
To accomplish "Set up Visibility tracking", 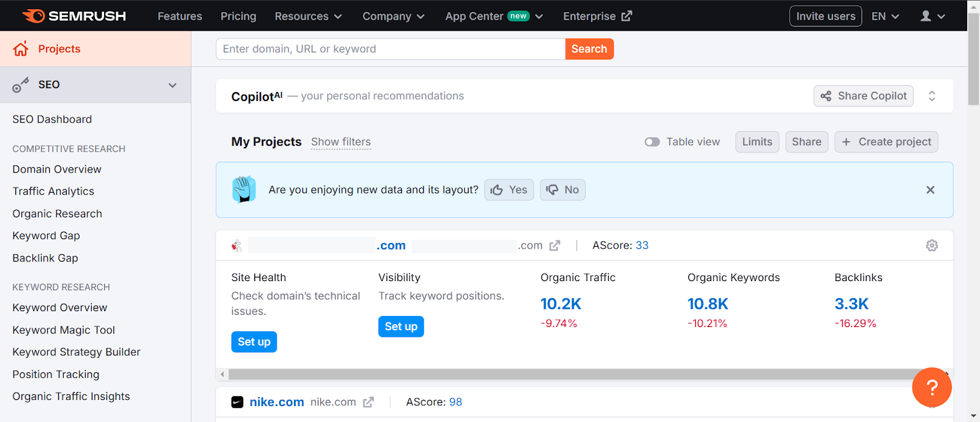I will point(401,326).
